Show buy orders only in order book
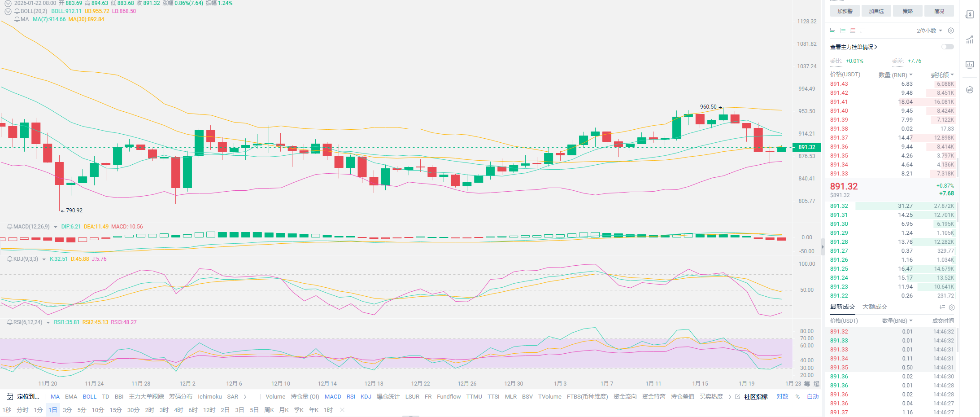980x417 pixels. coord(843,31)
